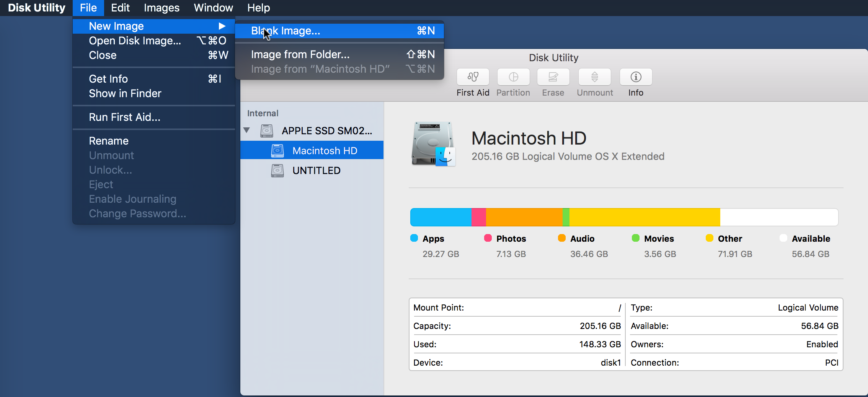This screenshot has height=397, width=868.
Task: Click the Internal sidebar section header
Action: point(263,113)
